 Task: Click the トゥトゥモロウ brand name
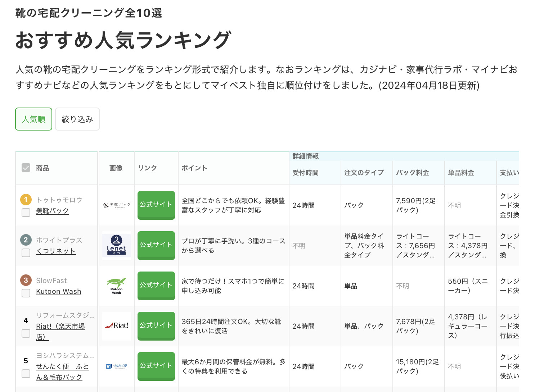pos(59,200)
